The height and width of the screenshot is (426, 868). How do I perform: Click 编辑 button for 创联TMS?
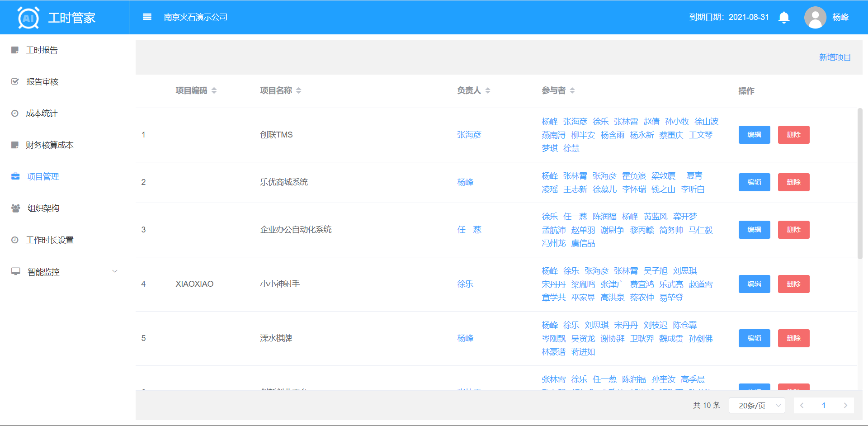(754, 135)
